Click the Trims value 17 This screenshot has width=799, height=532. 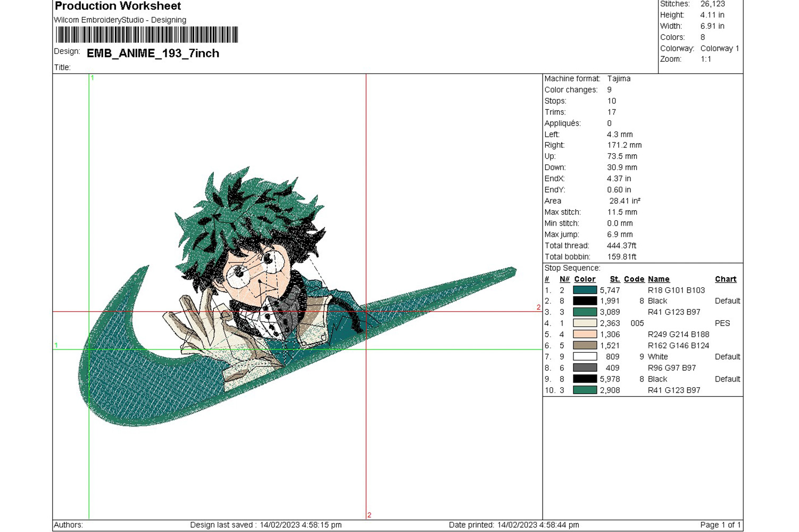(x=612, y=112)
